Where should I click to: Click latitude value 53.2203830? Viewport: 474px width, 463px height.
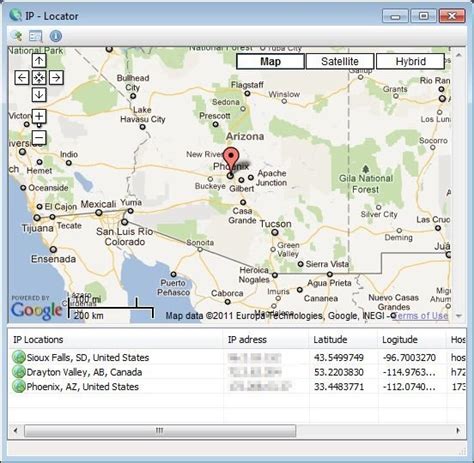339,372
